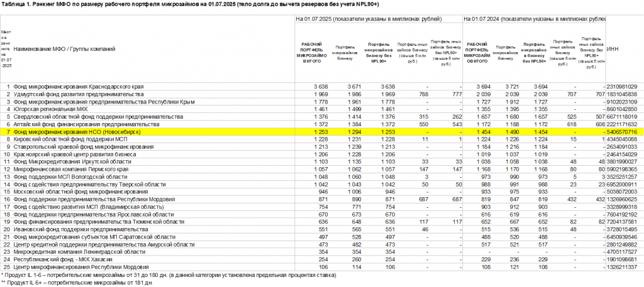Select the 'На 01.07.2024' period header
Viewport: 644px width, 287px height.
tap(535, 20)
